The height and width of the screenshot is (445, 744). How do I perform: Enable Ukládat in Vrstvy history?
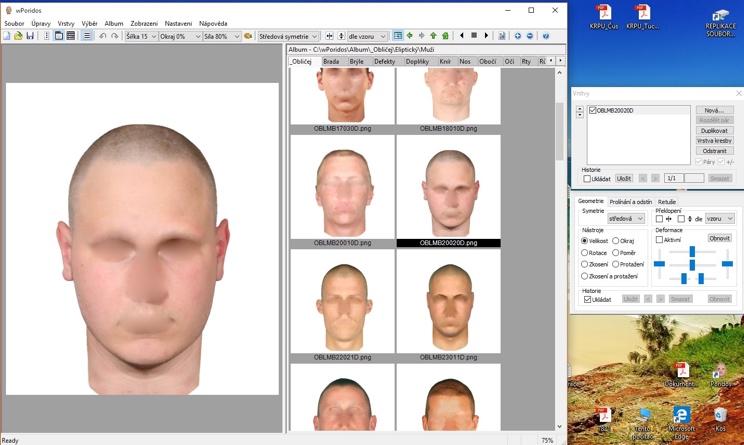[x=587, y=179]
